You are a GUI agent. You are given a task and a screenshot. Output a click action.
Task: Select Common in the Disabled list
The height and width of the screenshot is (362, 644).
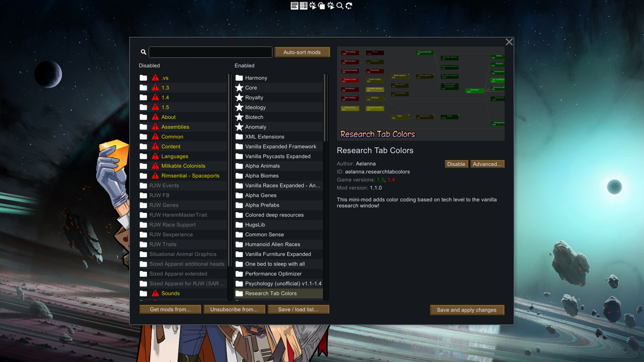click(183, 137)
